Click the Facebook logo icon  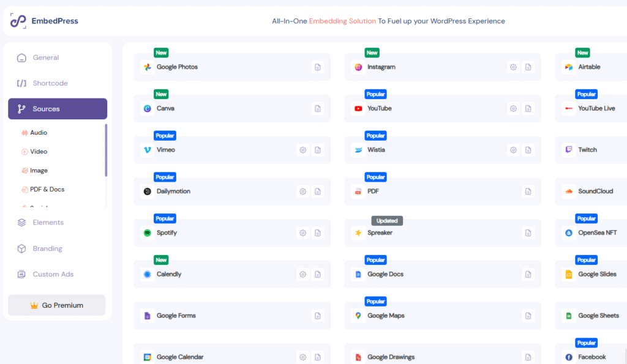pos(569,357)
